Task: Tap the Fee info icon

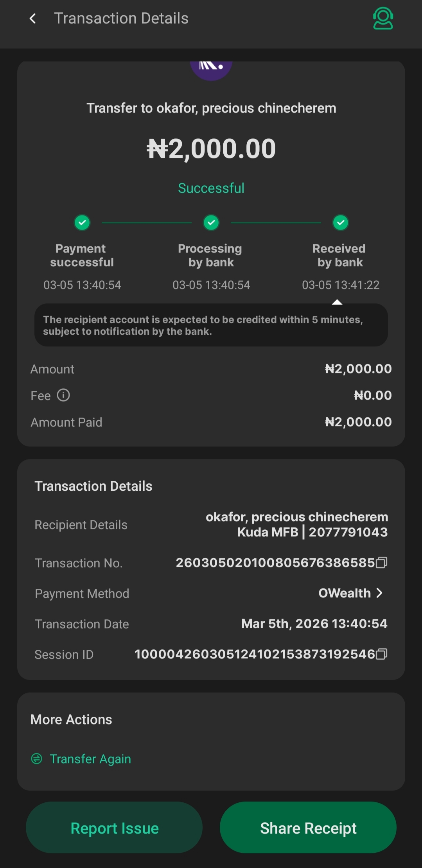Action: point(63,395)
